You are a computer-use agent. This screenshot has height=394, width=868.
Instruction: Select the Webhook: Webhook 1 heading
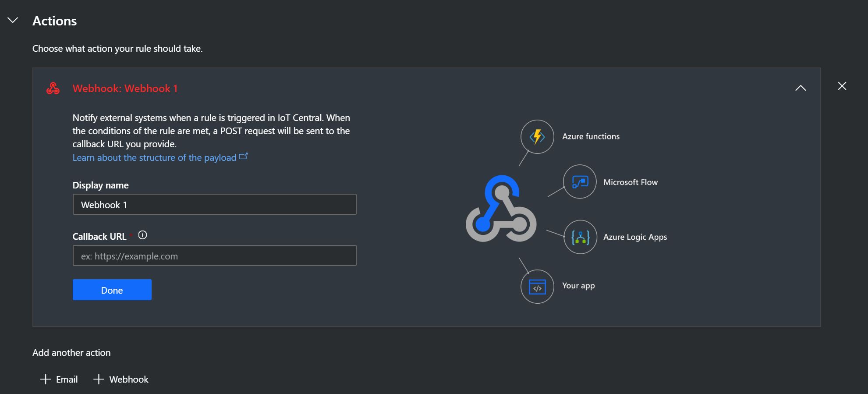tap(125, 89)
